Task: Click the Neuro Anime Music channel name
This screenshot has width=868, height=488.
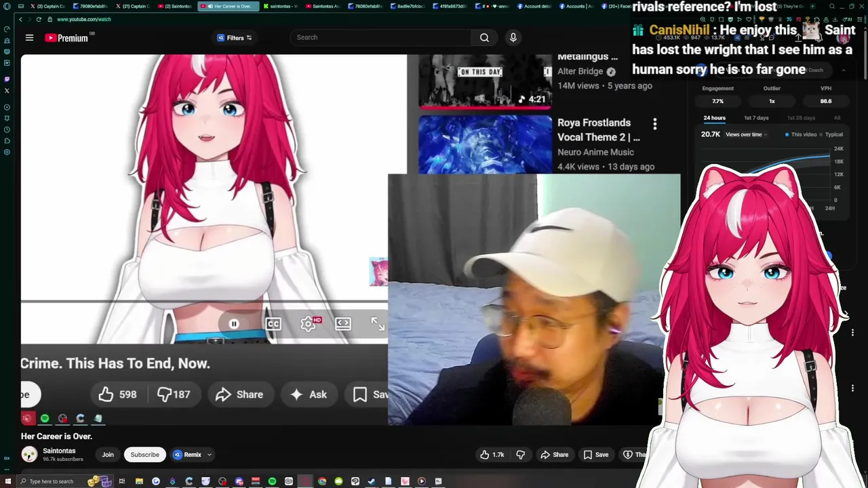Action: pos(595,152)
